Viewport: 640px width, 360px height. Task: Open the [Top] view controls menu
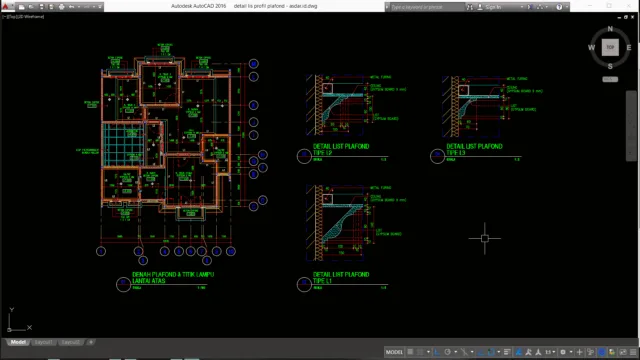pyautogui.click(x=12, y=17)
